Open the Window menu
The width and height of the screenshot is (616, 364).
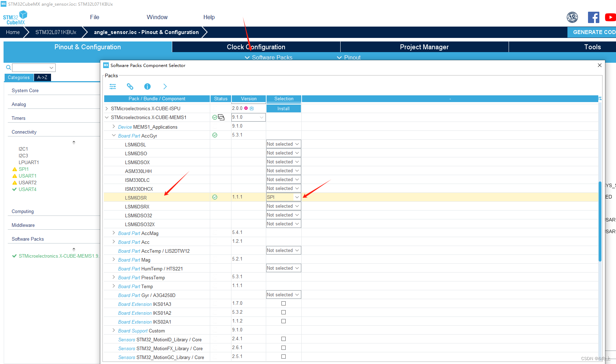(157, 17)
